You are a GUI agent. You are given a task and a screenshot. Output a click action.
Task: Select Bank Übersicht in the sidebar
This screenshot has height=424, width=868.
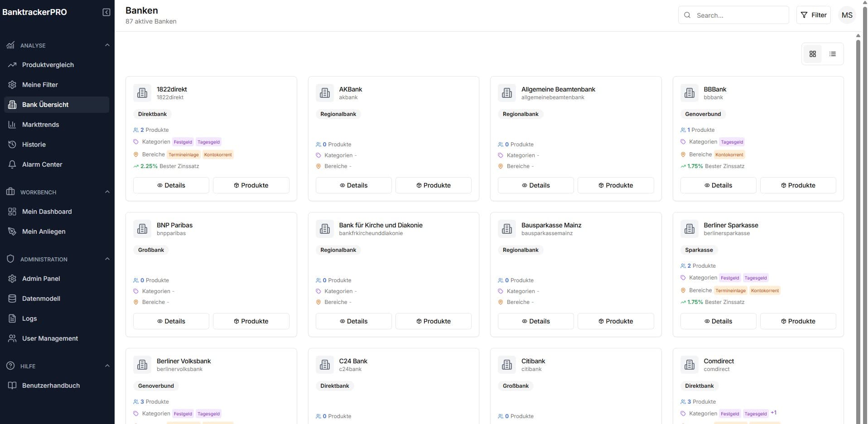tap(57, 105)
